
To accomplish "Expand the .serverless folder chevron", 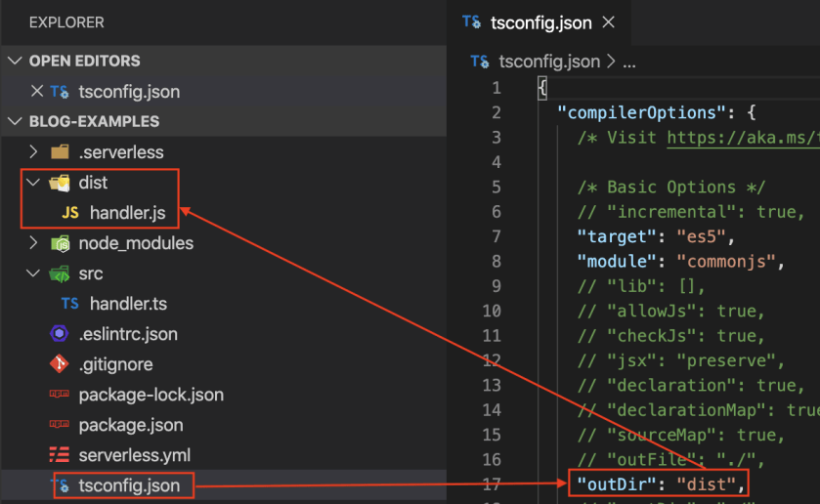I will [x=33, y=151].
